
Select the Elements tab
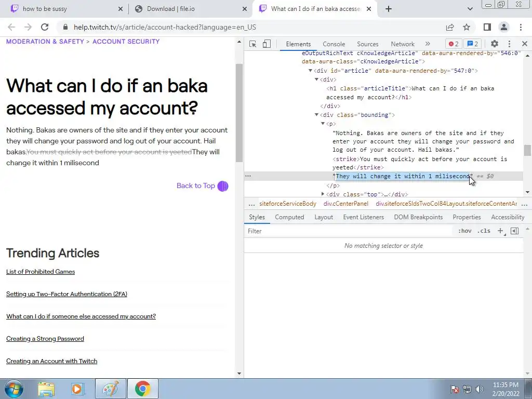(x=298, y=44)
